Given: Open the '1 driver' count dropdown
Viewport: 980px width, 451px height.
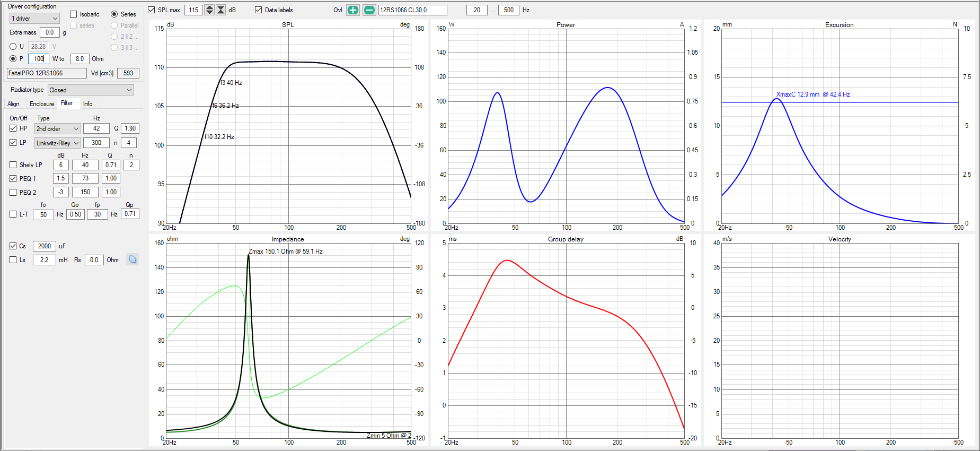Looking at the screenshot, I should pos(34,19).
